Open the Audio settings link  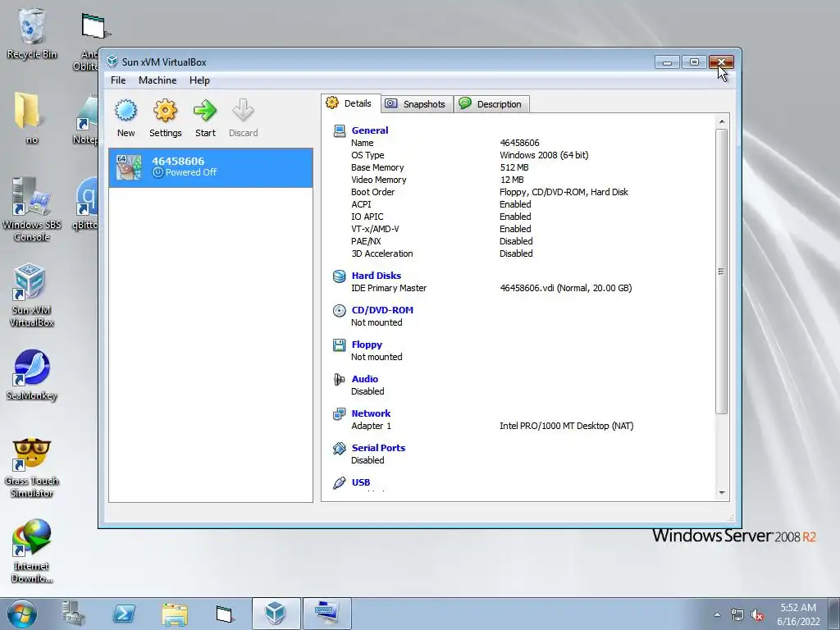click(x=364, y=379)
